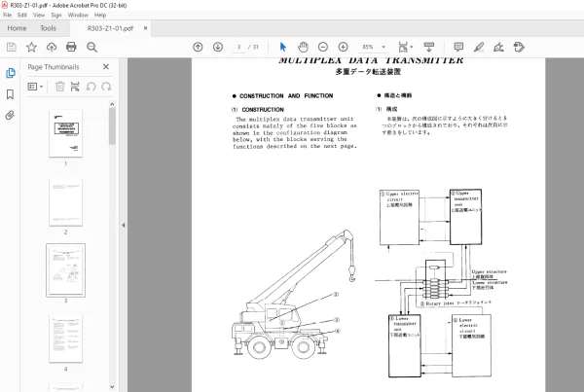Open the Bookmarks side panel
This screenshot has width=584, height=392.
pyautogui.click(x=11, y=94)
